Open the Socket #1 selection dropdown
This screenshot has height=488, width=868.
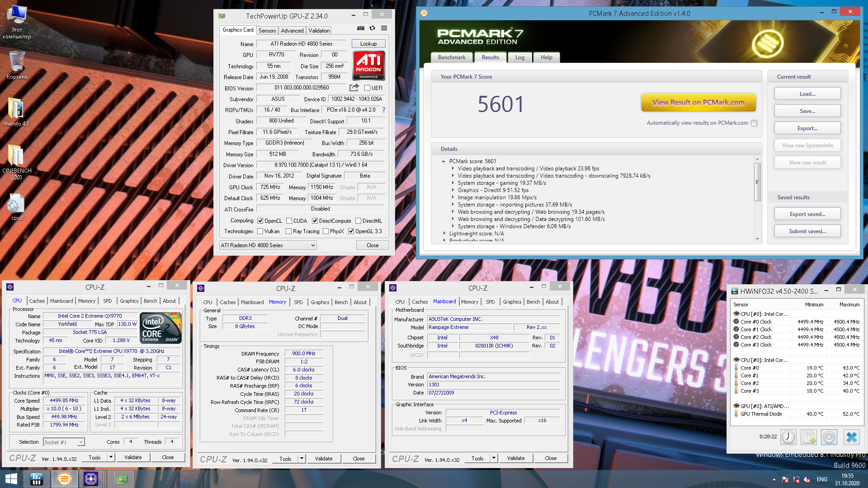(64, 442)
